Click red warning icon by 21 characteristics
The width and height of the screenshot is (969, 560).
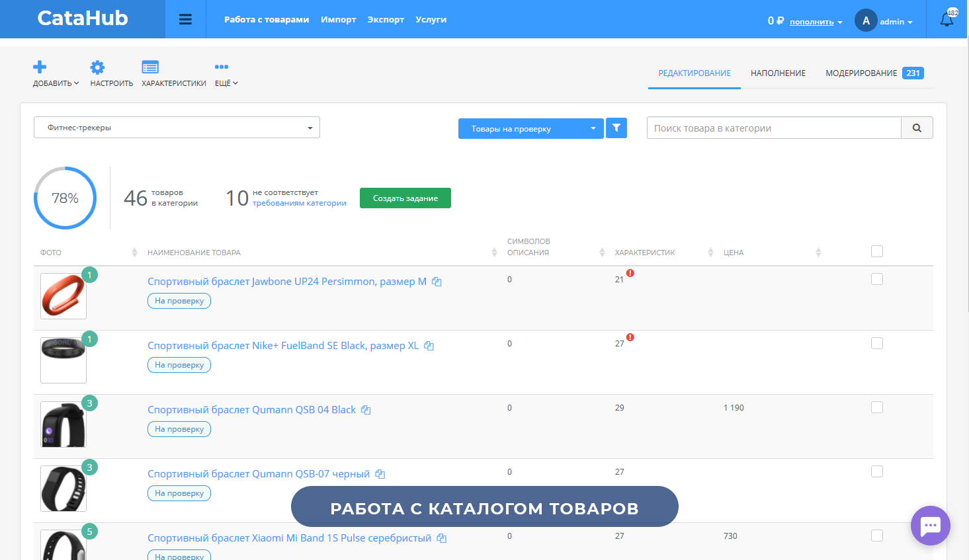[x=630, y=273]
